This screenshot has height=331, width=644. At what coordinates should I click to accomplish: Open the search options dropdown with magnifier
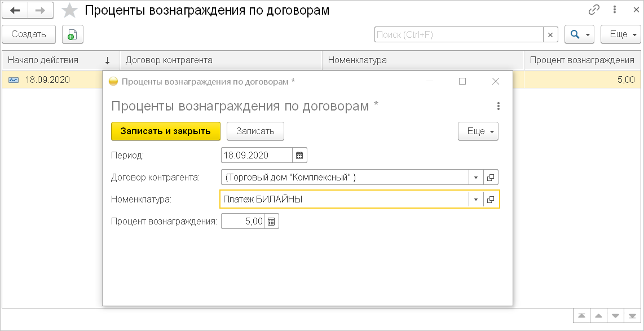coord(579,34)
